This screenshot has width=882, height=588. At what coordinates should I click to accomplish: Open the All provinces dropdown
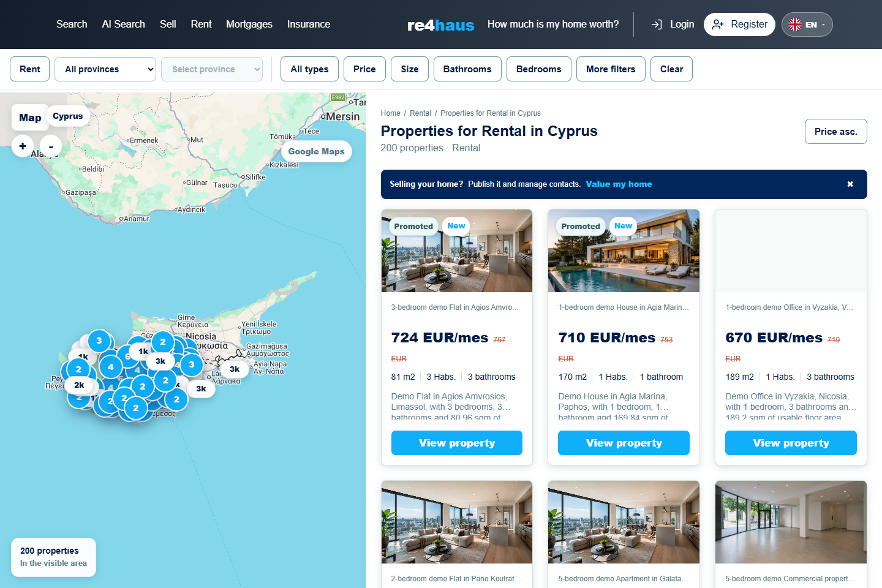tap(105, 69)
